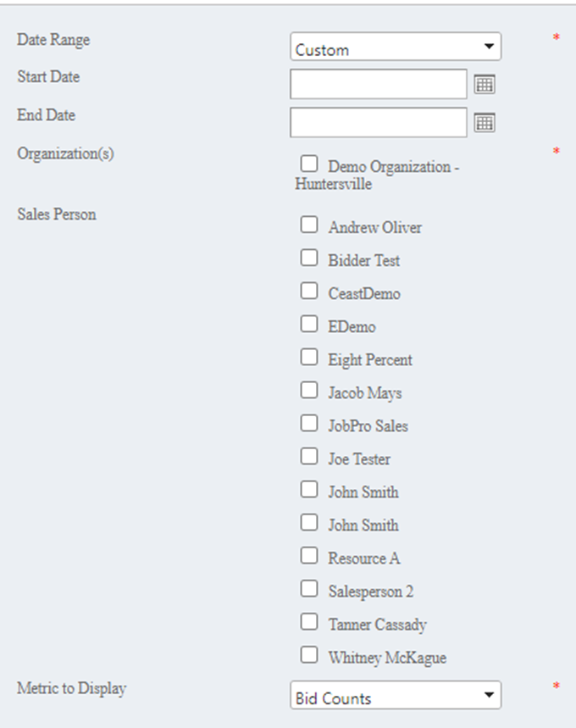Image resolution: width=576 pixels, height=728 pixels.
Task: Check the EDemo checkbox
Action: tap(309, 324)
